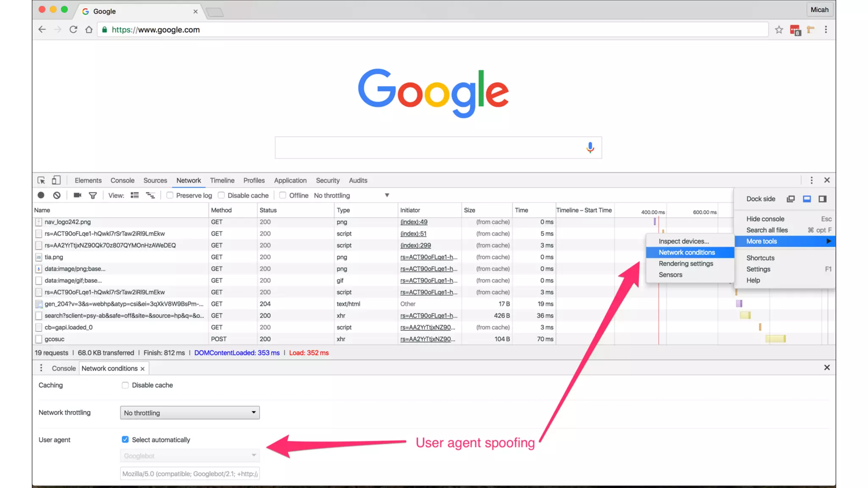Clear the network log icon
868x488 pixels.
pos(57,195)
